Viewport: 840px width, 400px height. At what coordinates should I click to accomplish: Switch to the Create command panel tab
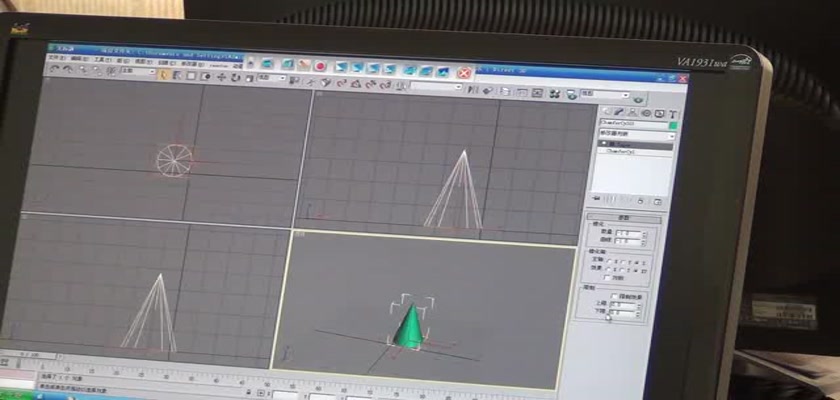point(607,112)
